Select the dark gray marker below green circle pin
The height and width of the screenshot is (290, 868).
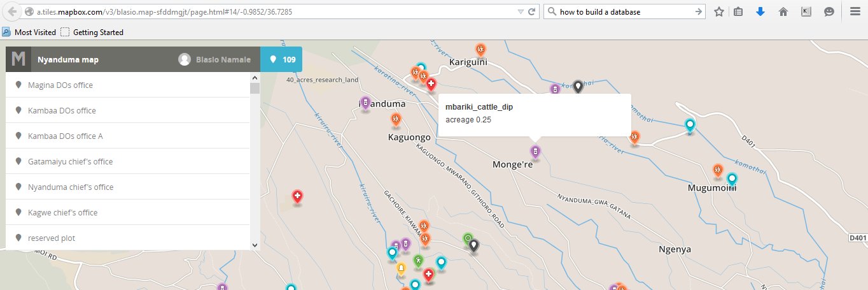(473, 246)
